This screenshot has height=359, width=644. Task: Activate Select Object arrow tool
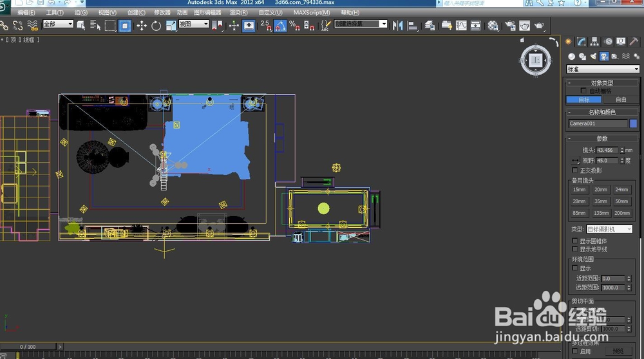[81, 26]
